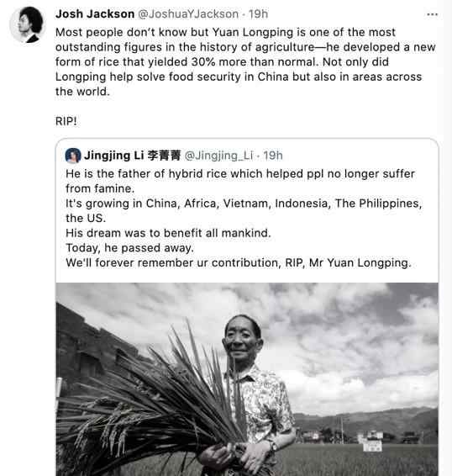Viewport: 452px width, 476px height.
Task: Open the black-and-white photo of man holding rice
Action: [x=247, y=379]
